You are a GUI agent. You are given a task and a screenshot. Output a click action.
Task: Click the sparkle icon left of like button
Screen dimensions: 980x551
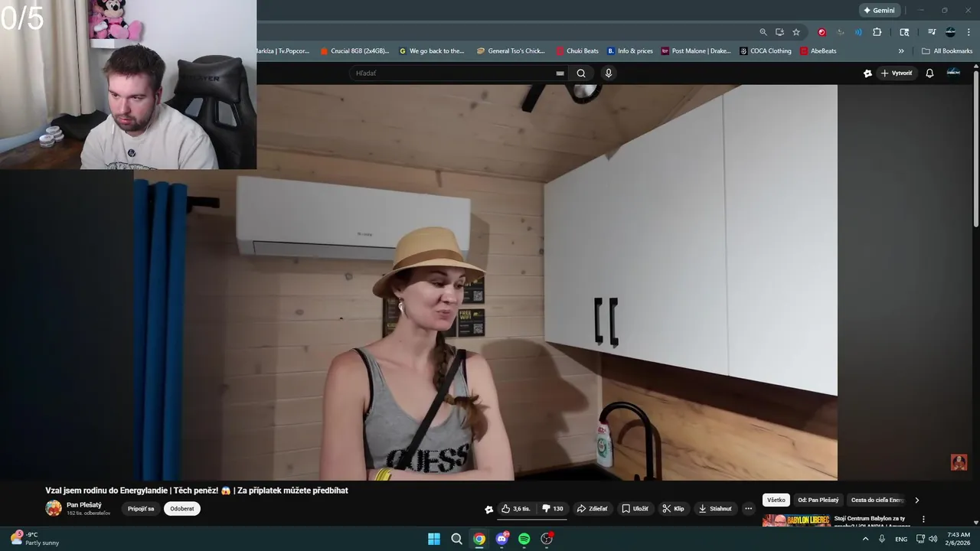[489, 510]
